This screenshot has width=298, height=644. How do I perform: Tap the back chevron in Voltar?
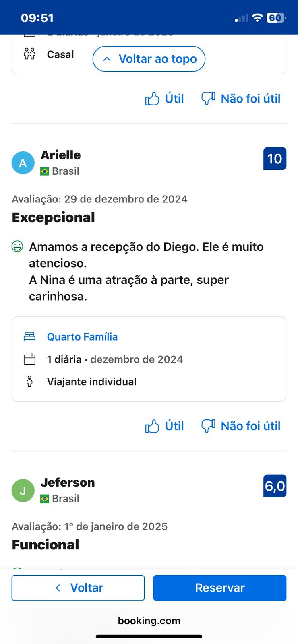coord(58,588)
